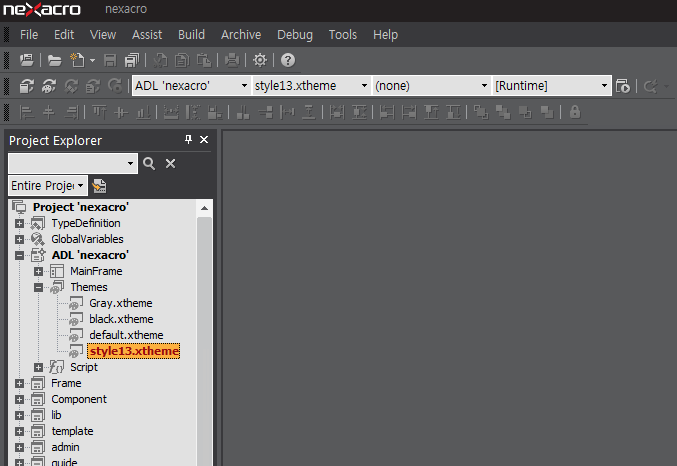Expand the Component node

pos(19,399)
